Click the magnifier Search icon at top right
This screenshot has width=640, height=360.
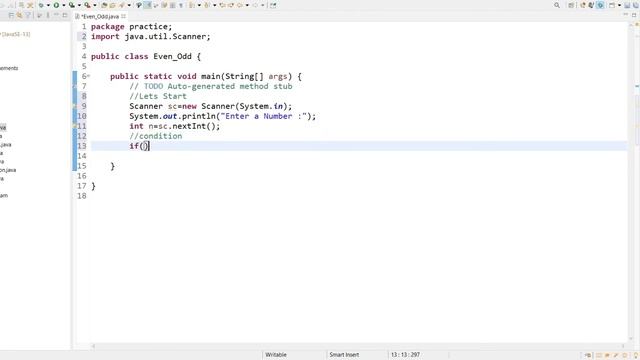click(x=557, y=5)
